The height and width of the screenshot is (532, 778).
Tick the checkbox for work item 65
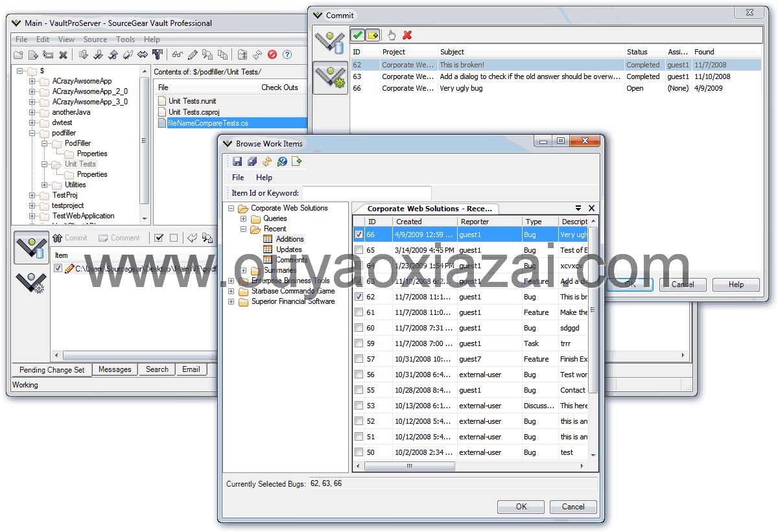pyautogui.click(x=359, y=250)
